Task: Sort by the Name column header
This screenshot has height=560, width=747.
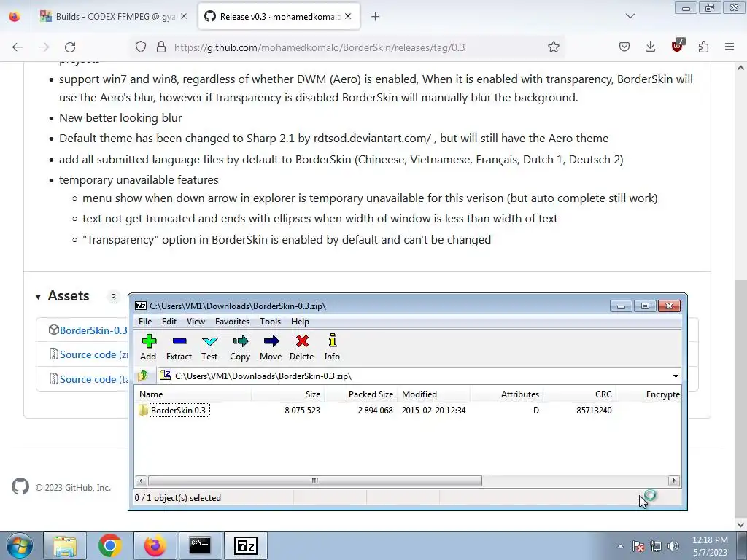Action: click(193, 394)
